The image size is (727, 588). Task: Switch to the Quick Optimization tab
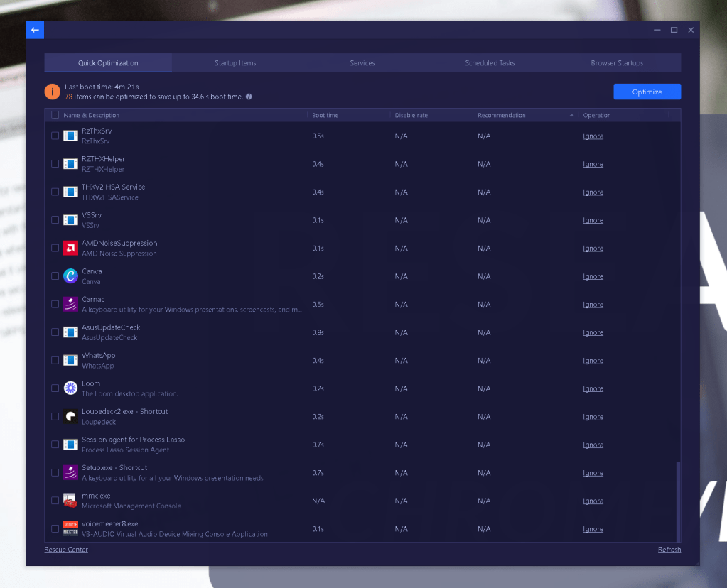108,63
